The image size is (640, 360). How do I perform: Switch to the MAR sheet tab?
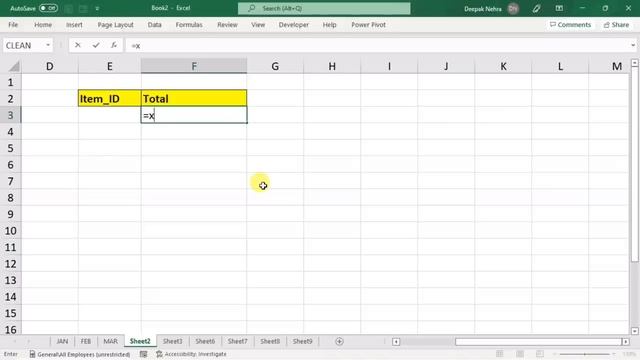tap(110, 341)
